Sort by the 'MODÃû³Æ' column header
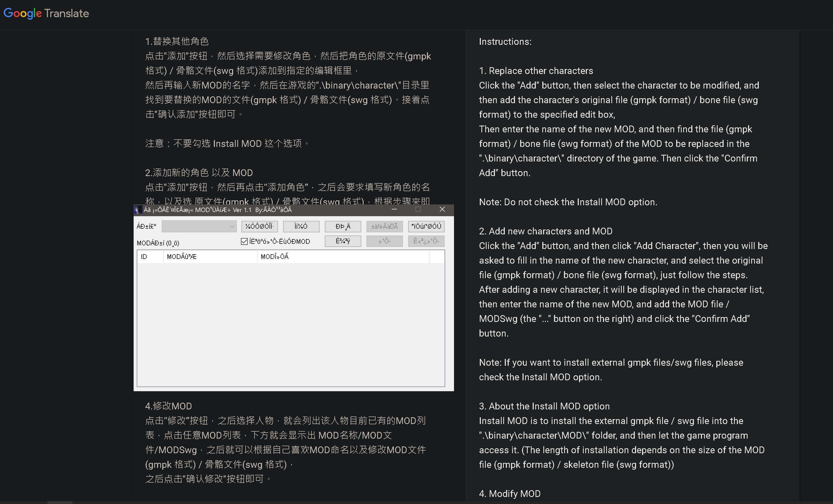 [210, 257]
